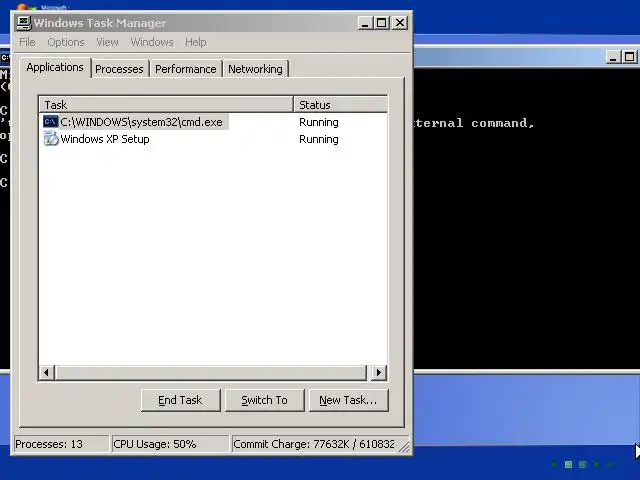The width and height of the screenshot is (640, 480).
Task: Select the Windows XP Setup task row
Action: 213,139
